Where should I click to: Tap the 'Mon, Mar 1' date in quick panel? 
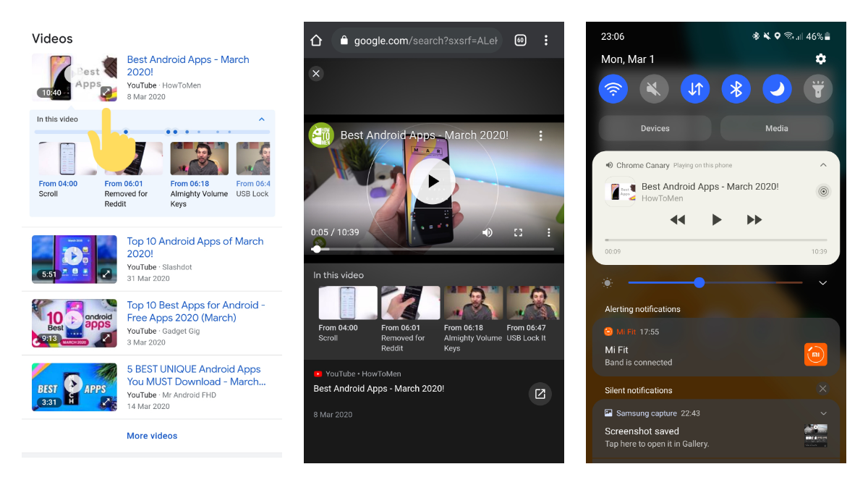coord(628,59)
